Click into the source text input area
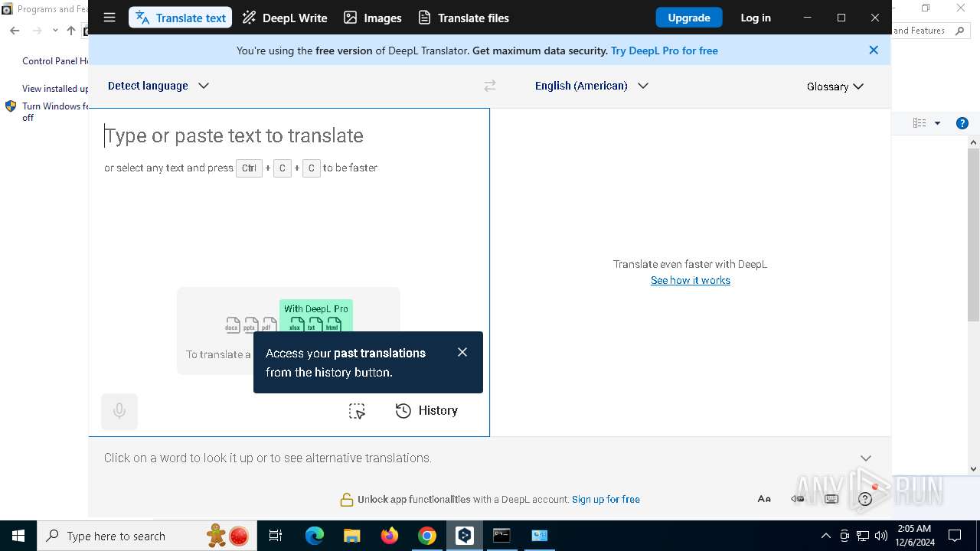Screen dimensions: 980x551 (289, 230)
